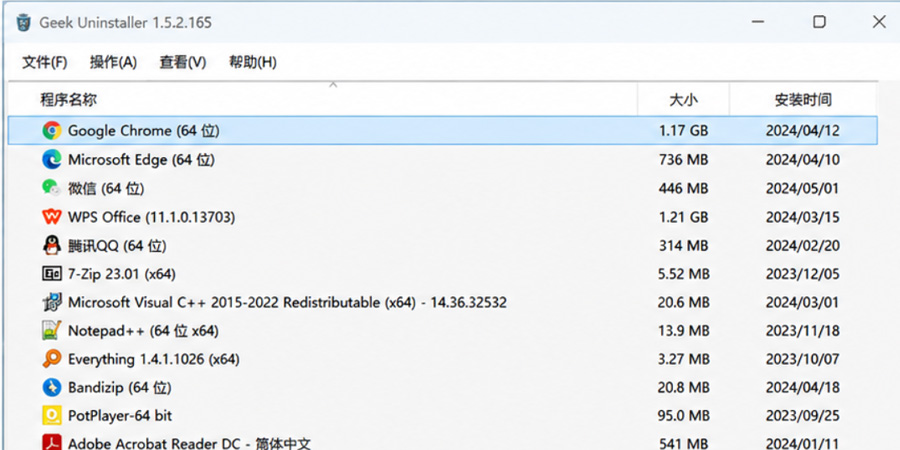Image resolution: width=900 pixels, height=450 pixels.
Task: Select the Google Chrome (64 位) entry
Action: pyautogui.click(x=443, y=131)
